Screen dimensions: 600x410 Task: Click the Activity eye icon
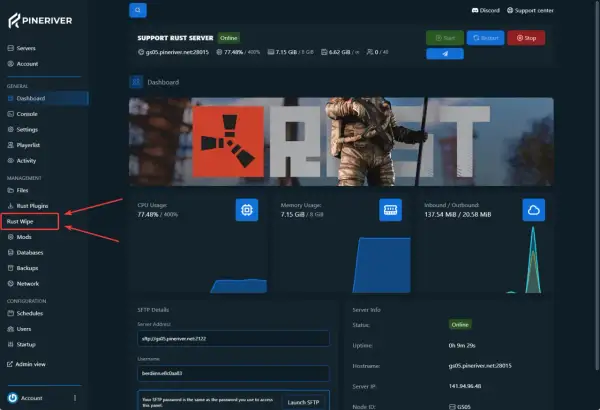pyautogui.click(x=10, y=161)
